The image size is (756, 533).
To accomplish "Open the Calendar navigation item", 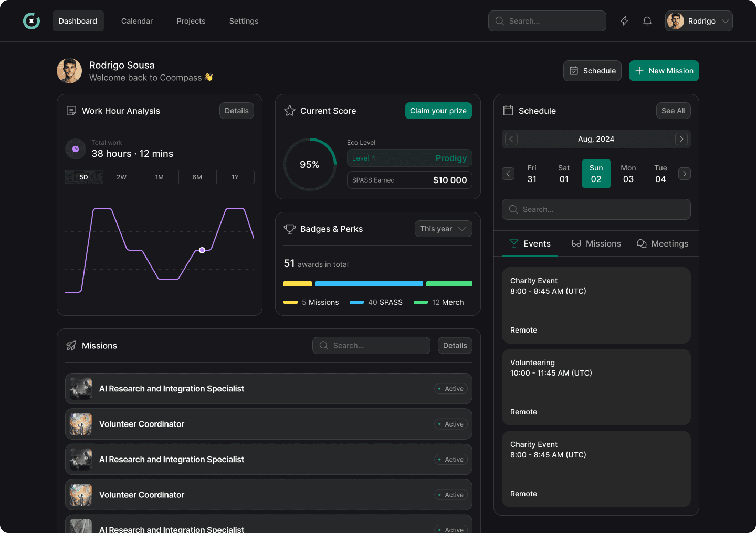I will pyautogui.click(x=137, y=21).
